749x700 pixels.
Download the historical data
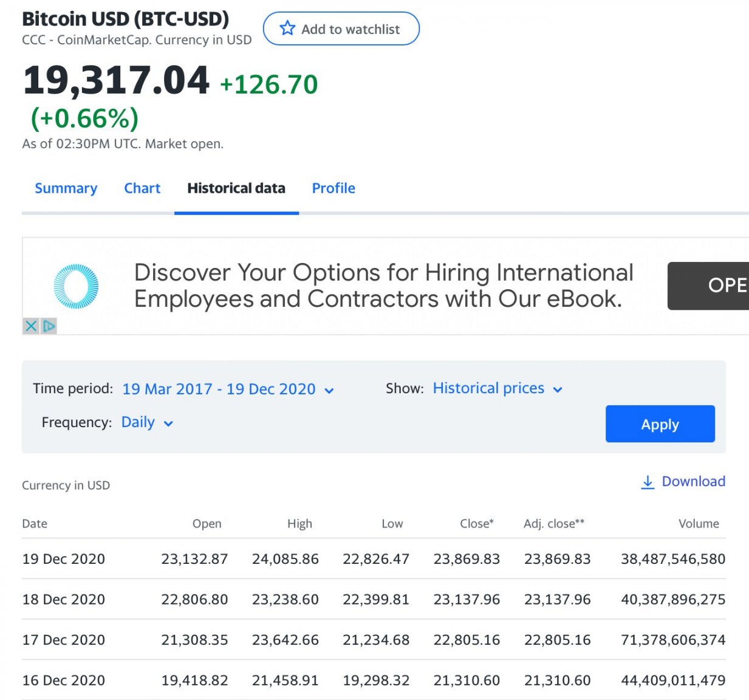coord(683,482)
